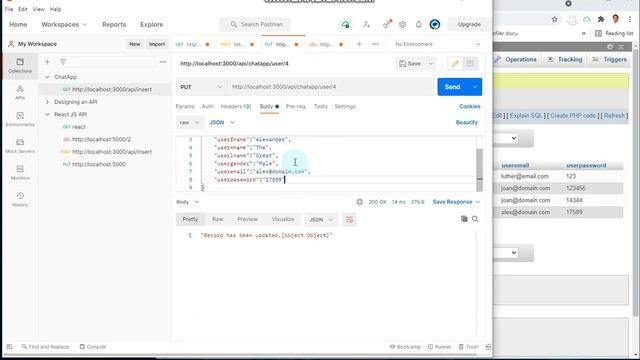The height and width of the screenshot is (360, 640).
Task: Switch to the Tests tab
Action: (x=320, y=107)
